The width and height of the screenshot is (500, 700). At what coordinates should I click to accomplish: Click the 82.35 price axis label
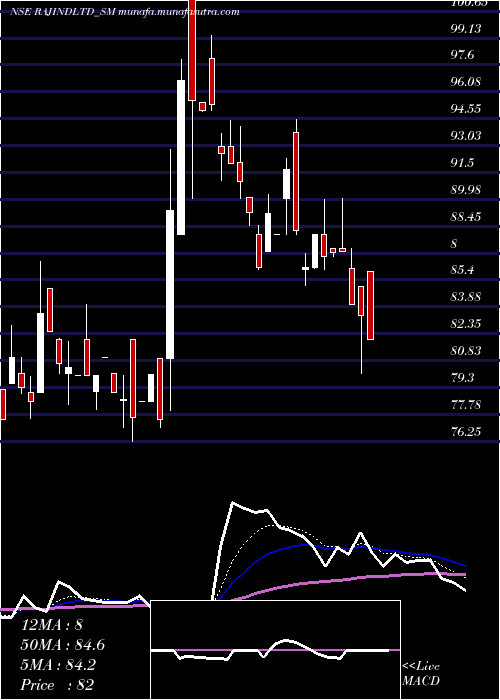466,324
